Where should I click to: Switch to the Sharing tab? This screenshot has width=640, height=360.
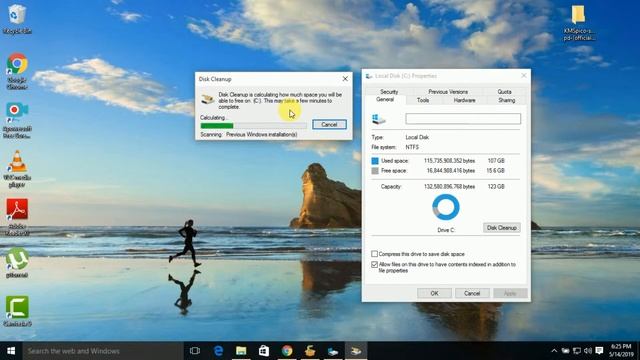click(507, 100)
